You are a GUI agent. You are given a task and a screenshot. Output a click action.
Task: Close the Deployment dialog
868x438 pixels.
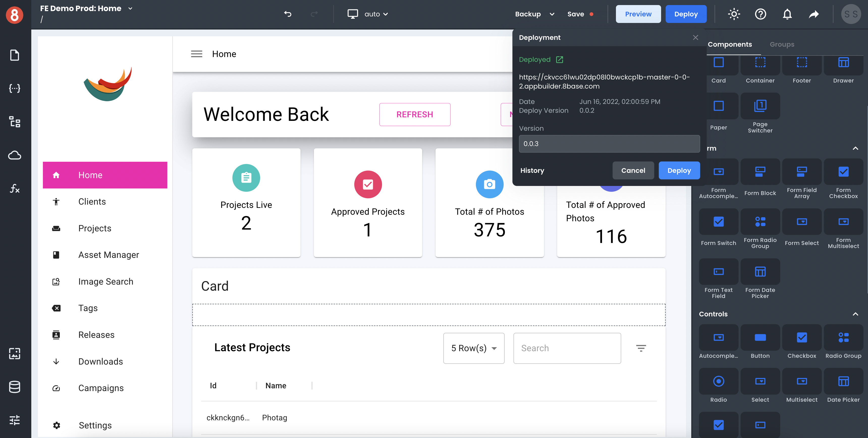695,37
